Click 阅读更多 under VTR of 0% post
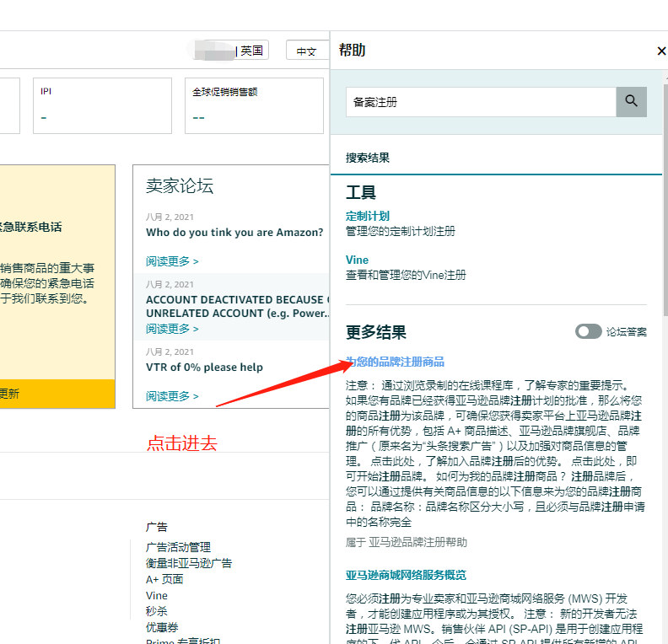 tap(172, 396)
